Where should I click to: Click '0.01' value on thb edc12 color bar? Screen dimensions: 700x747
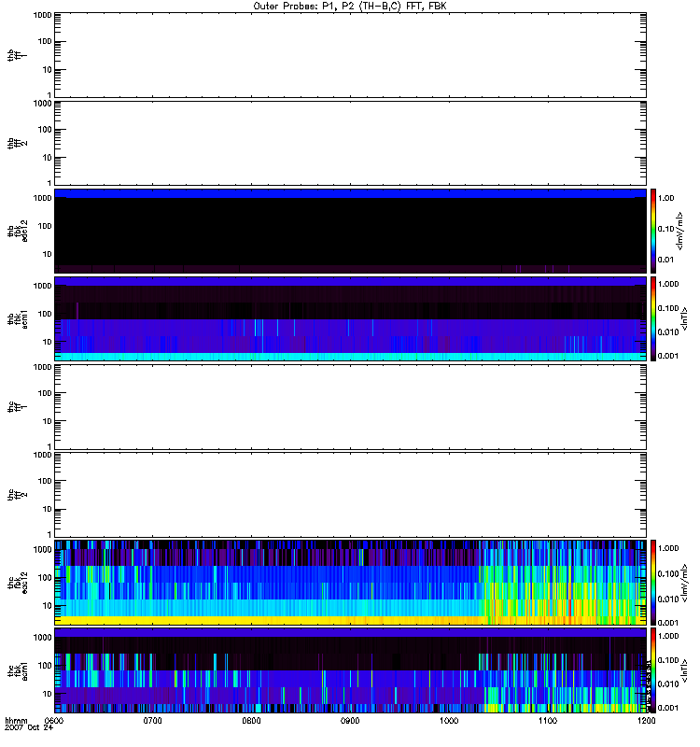[x=665, y=260]
